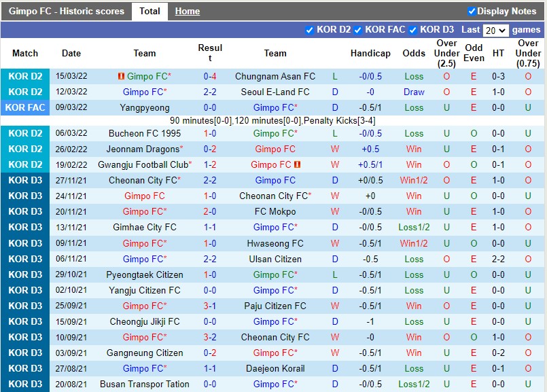
Task: Click the Over Under (2.5) header
Action: (446, 54)
